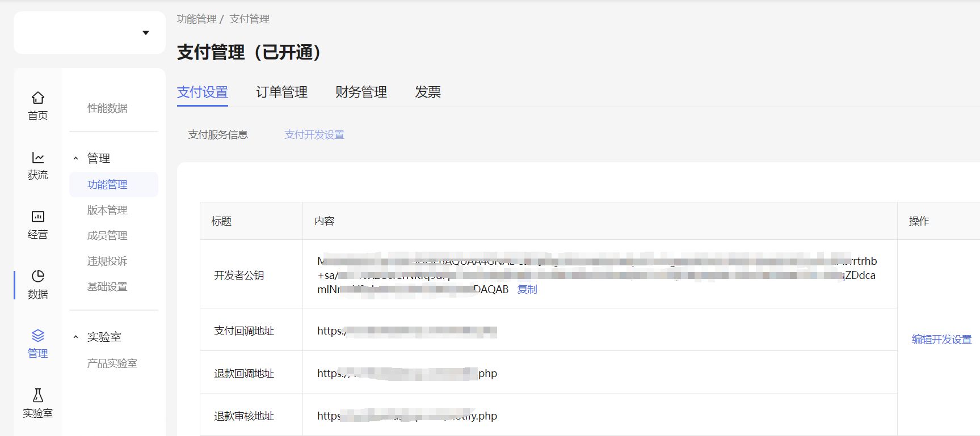Open the 实验室 flask icon
The image size is (980, 436).
pos(38,395)
